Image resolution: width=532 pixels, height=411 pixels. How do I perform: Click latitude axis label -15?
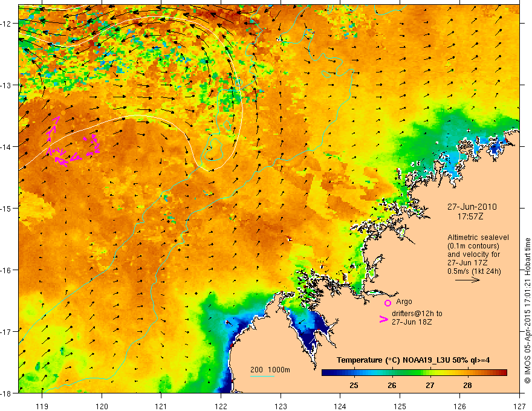7,208
